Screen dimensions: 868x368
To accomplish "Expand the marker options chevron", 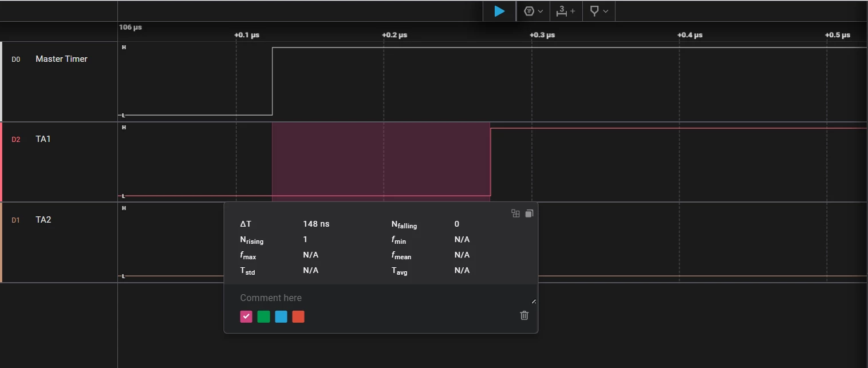I will pos(606,11).
